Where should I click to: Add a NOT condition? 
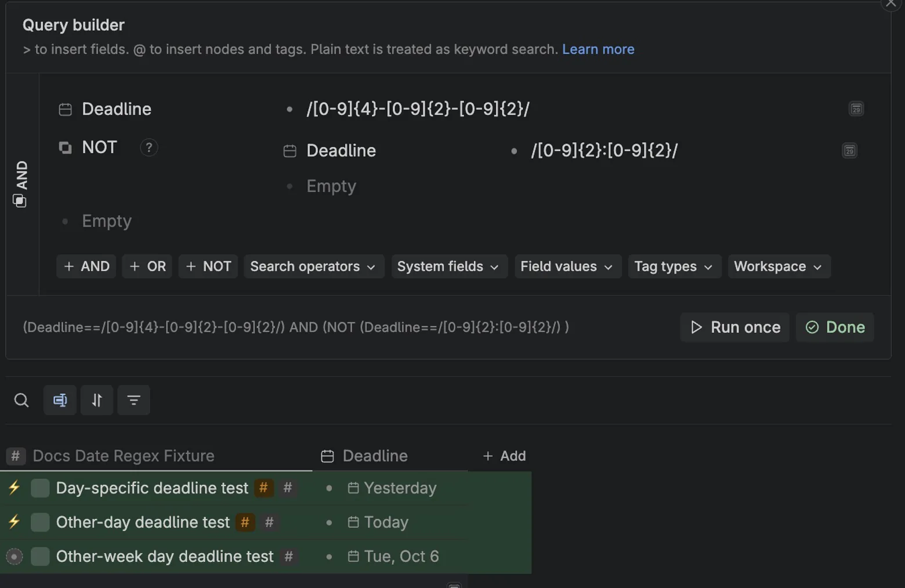(208, 267)
